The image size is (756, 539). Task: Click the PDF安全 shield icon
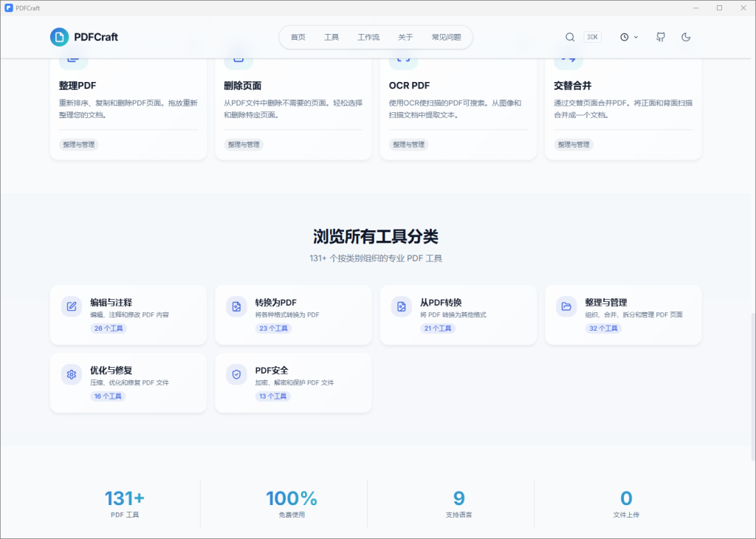[236, 374]
